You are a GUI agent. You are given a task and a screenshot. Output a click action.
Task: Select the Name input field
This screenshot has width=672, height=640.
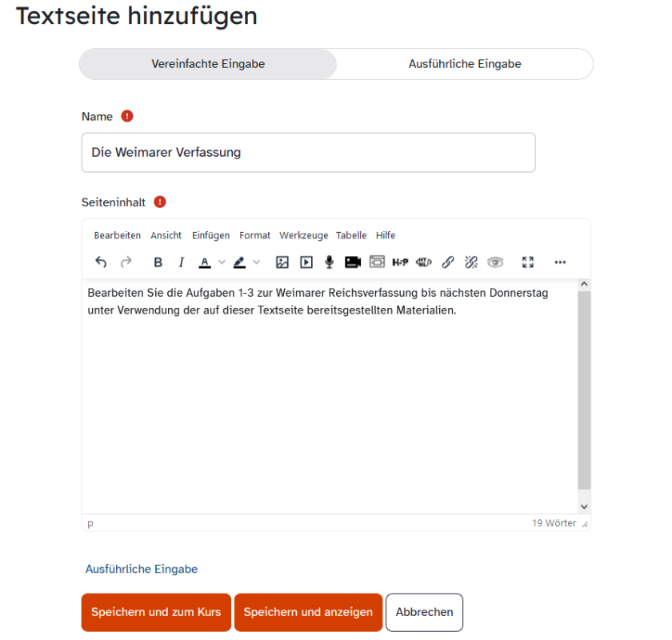click(x=307, y=152)
